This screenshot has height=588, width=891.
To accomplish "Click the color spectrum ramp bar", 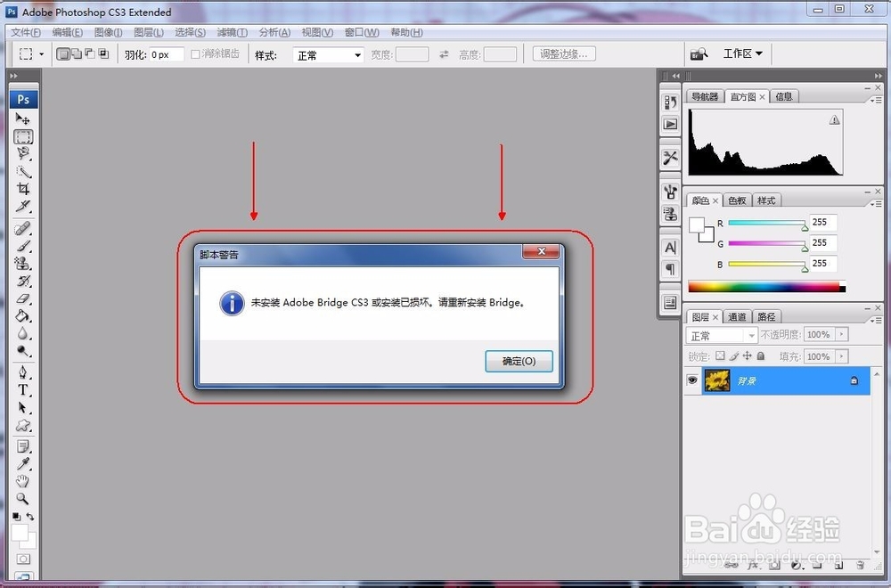I will pyautogui.click(x=766, y=287).
